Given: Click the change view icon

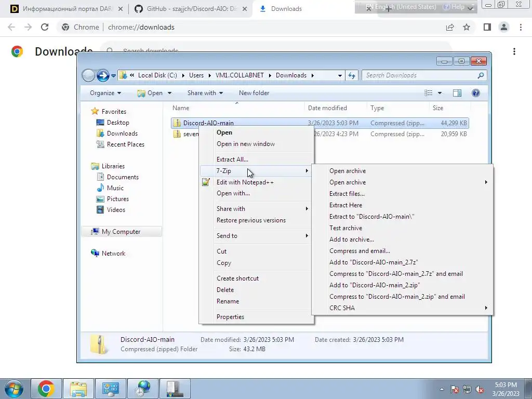Looking at the screenshot, I should click(x=429, y=93).
